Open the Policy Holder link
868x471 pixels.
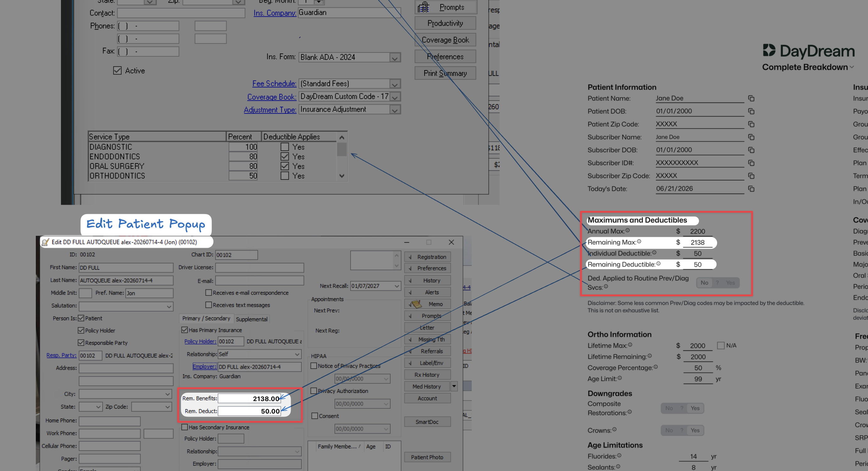200,341
